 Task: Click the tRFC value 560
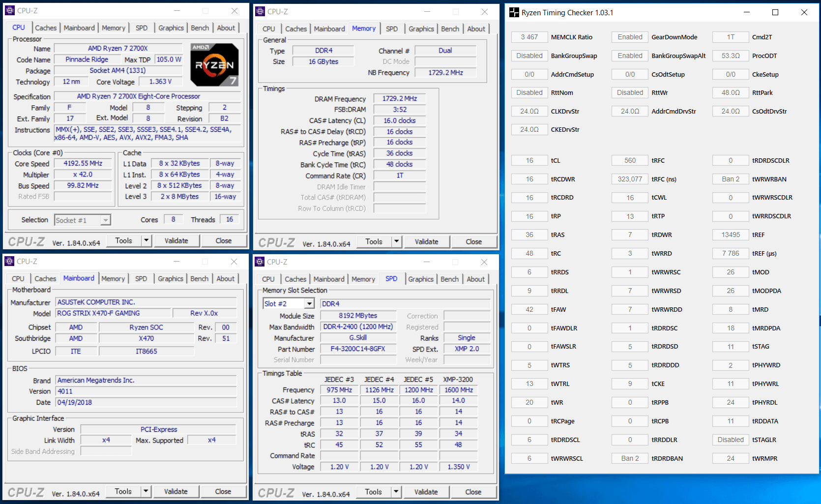tap(630, 160)
